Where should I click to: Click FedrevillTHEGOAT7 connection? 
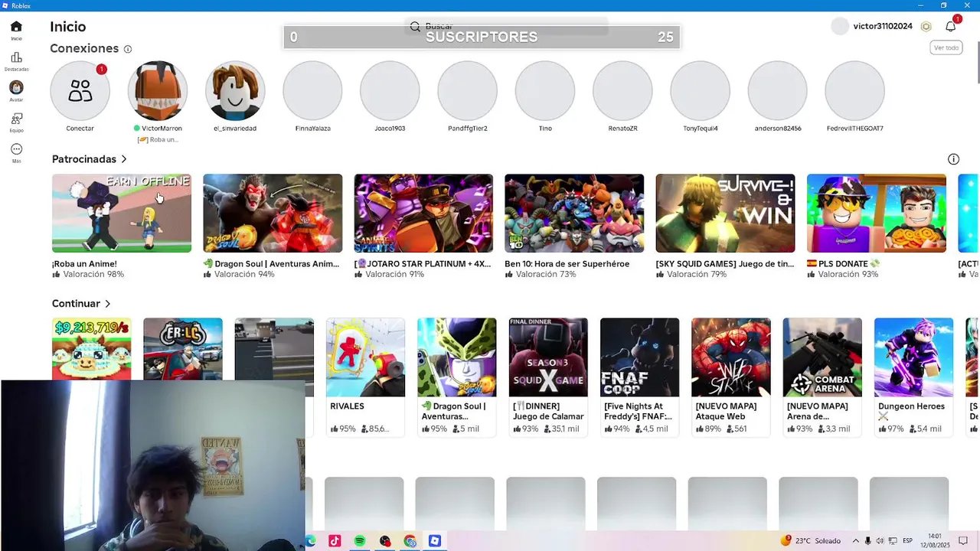(854, 91)
